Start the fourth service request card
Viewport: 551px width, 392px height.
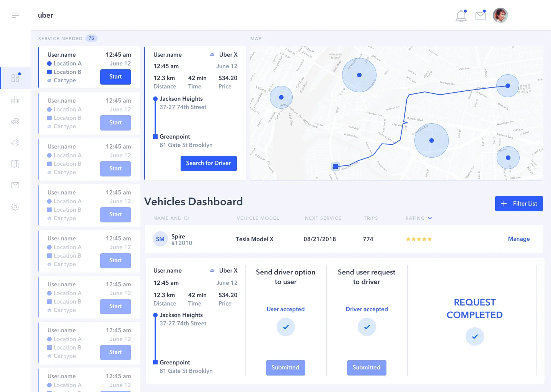pyautogui.click(x=116, y=214)
